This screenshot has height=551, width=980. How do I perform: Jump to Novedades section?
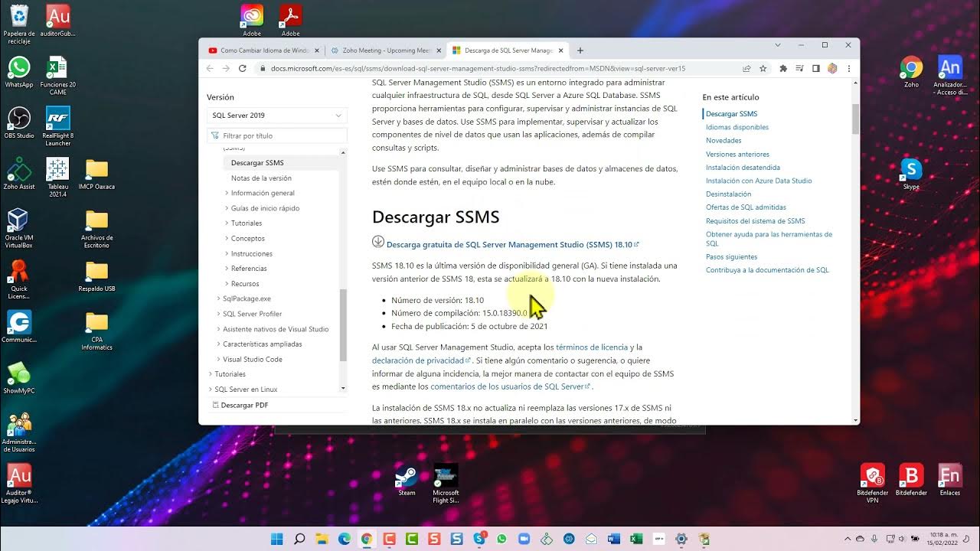724,141
